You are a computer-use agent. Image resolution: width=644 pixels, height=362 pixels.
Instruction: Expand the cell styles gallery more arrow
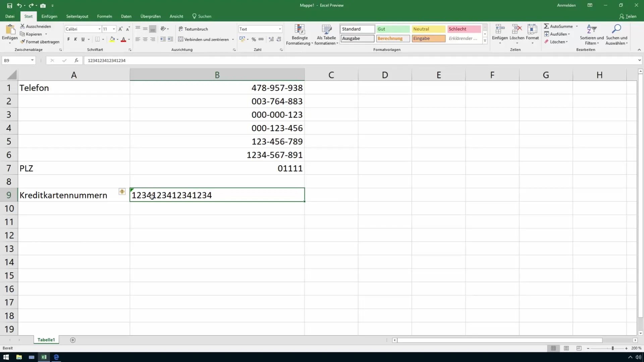(485, 41)
